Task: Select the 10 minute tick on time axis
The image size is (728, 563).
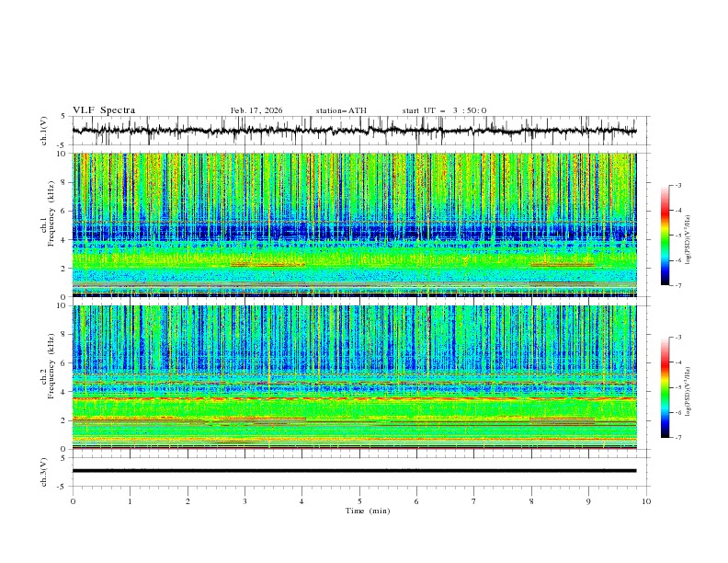Action: (x=646, y=501)
